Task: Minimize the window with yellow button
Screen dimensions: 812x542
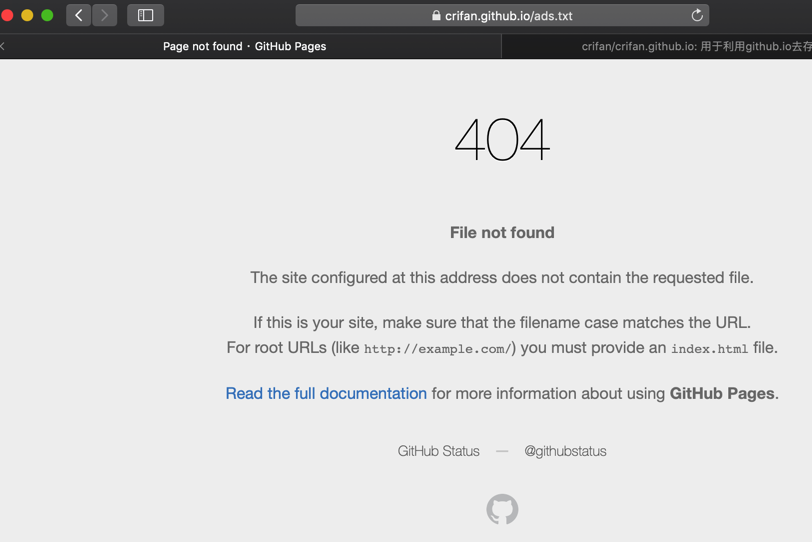Action: click(27, 16)
